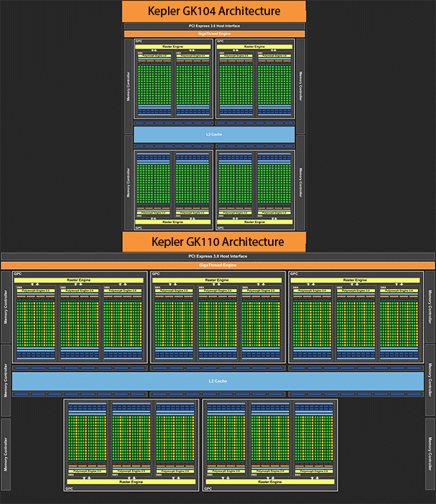Screen dimensions: 436x504
Task: Click GPC label of GK110 upper-middle cluster
Action: tap(156, 274)
